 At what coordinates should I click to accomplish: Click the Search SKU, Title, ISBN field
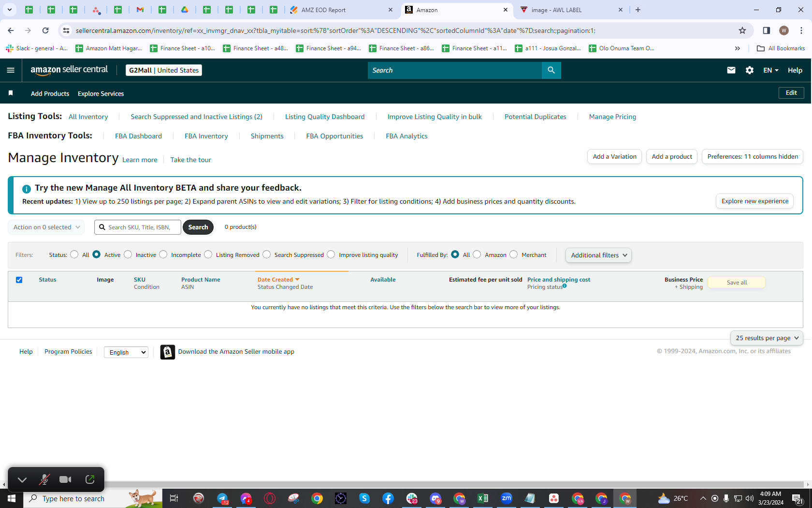(x=138, y=227)
